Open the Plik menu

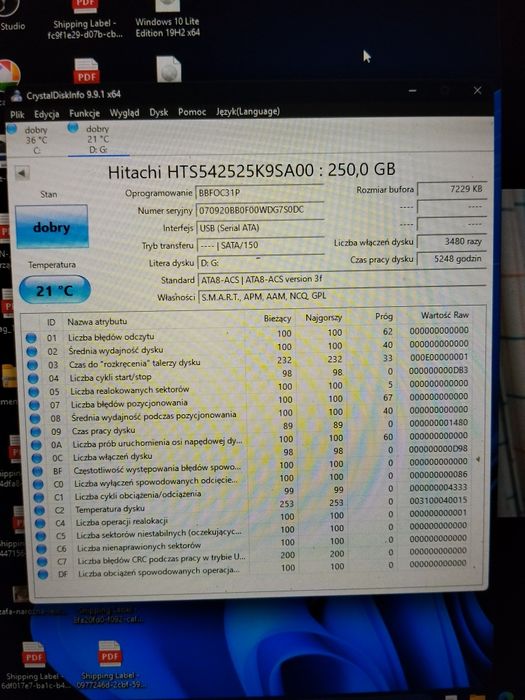[x=17, y=115]
